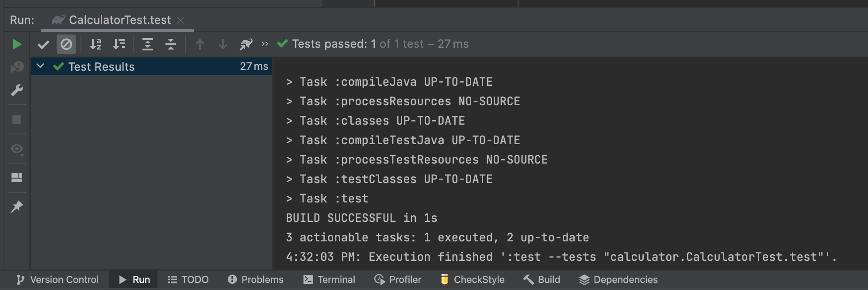Click the toggle layout icon in sidebar
The width and height of the screenshot is (868, 290).
click(17, 178)
